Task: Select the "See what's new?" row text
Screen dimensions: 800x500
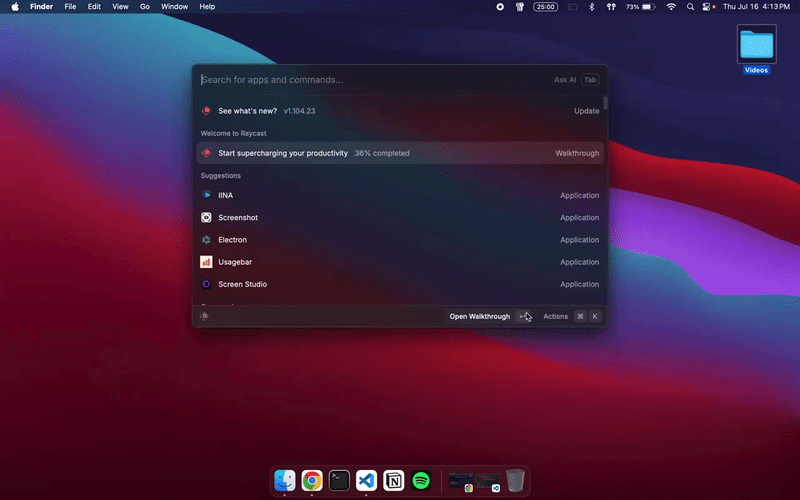Action: 247,111
